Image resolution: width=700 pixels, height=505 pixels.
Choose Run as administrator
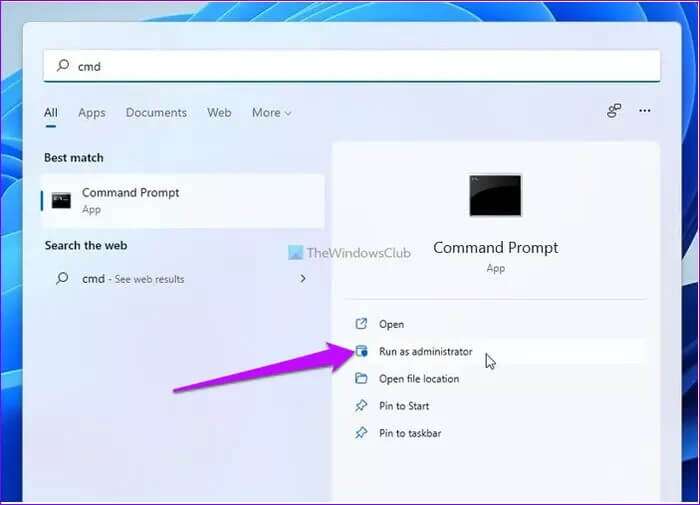click(496, 351)
